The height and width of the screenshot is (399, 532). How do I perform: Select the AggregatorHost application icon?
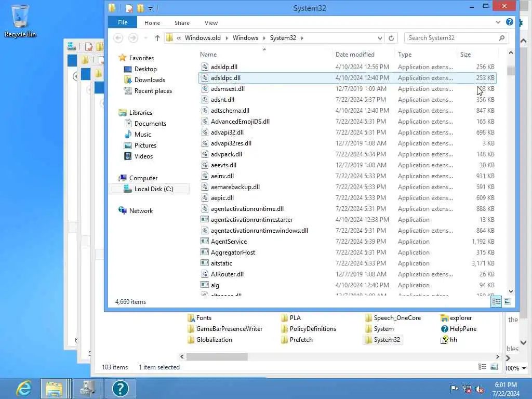click(205, 252)
